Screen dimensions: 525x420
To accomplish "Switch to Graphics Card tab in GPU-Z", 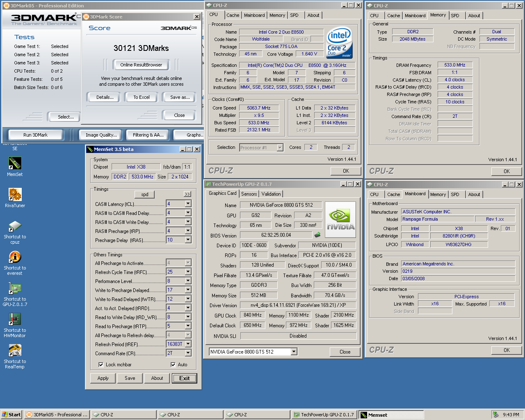I will (x=223, y=193).
